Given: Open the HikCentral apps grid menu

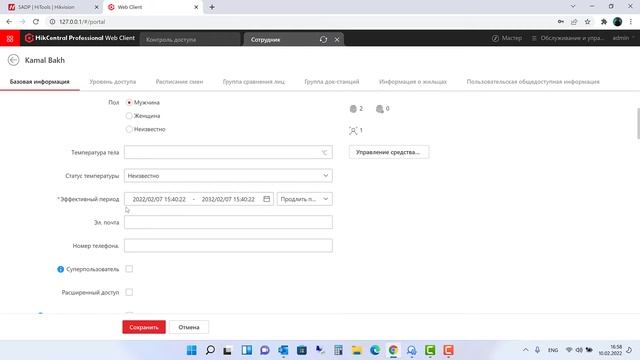Looking at the screenshot, I should tap(10, 38).
